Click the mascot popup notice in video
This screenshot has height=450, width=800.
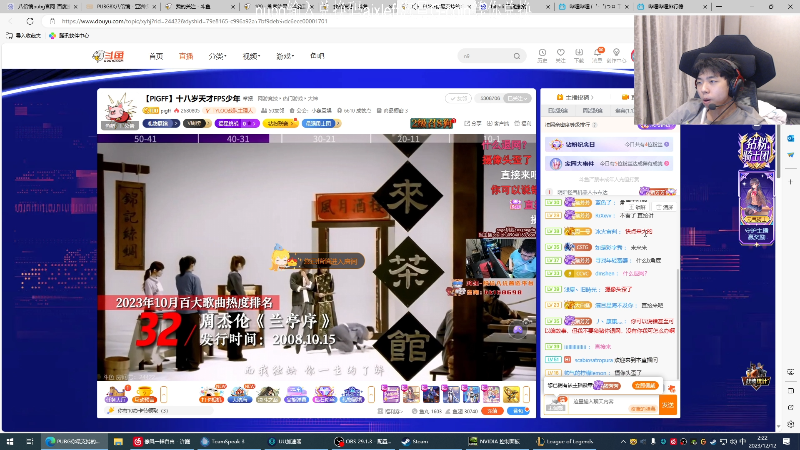click(318, 261)
